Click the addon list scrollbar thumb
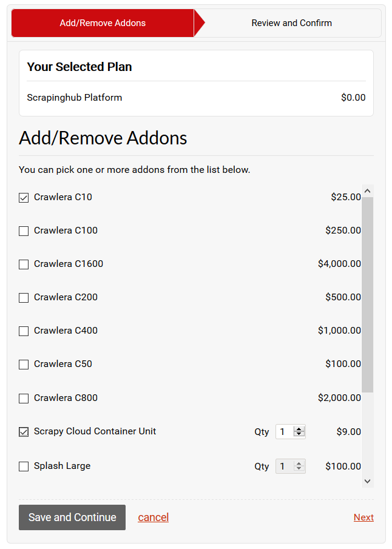Viewport: 392px width, 549px height. (368, 295)
